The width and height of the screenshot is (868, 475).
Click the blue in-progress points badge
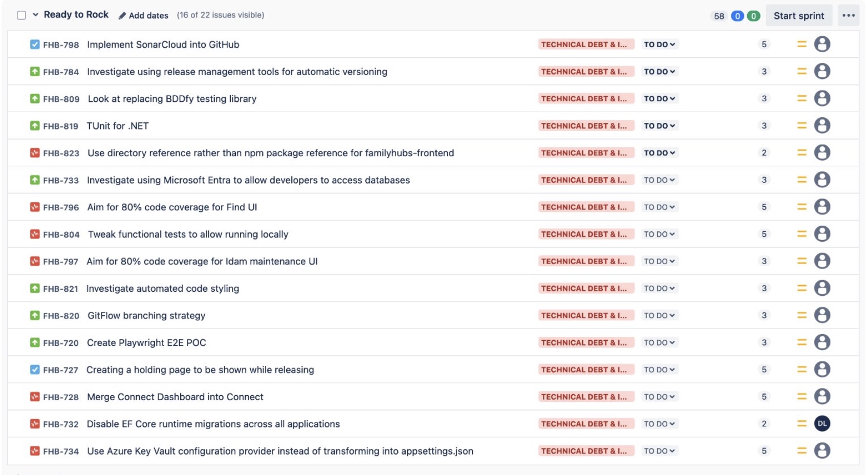737,16
